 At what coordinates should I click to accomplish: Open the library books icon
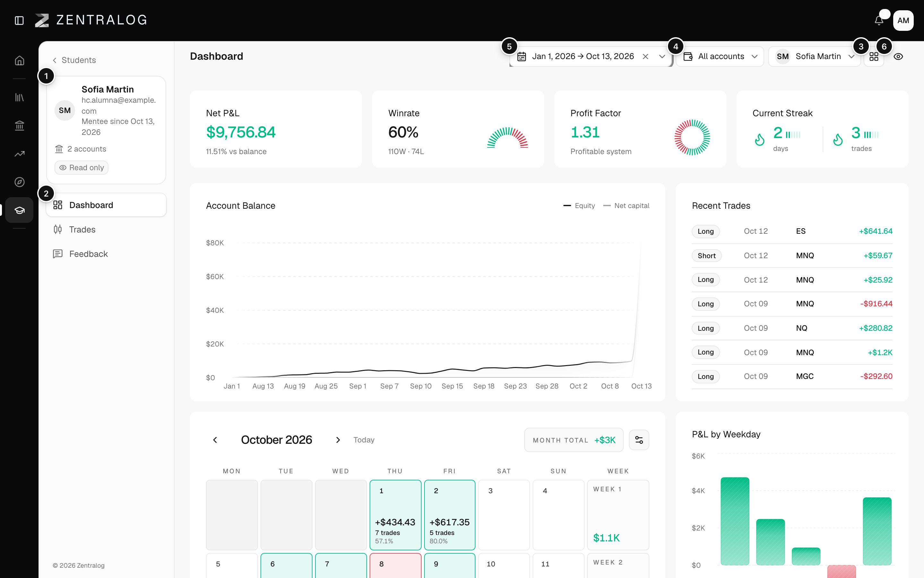click(x=20, y=97)
